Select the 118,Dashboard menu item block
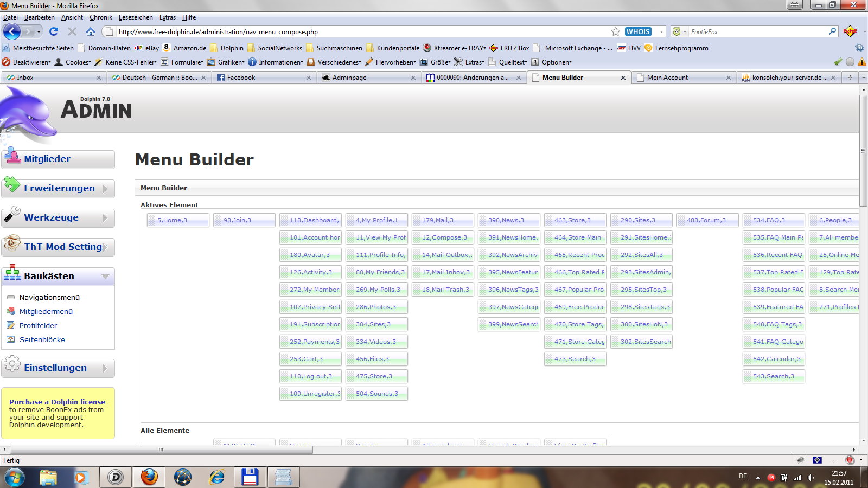The width and height of the screenshot is (868, 488). [310, 220]
